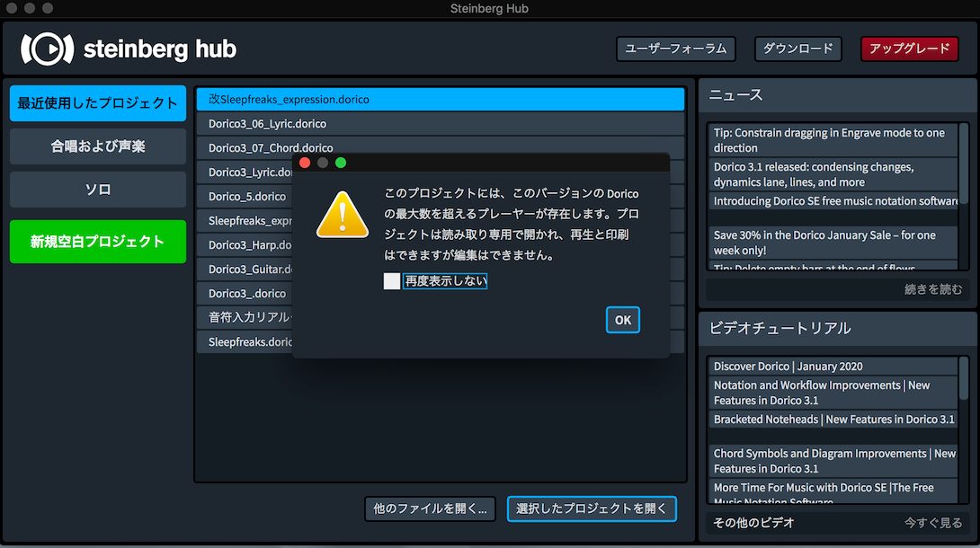This screenshot has width=980, height=548.
Task: Switch to the 合唱および声楽 category
Action: coord(97,146)
